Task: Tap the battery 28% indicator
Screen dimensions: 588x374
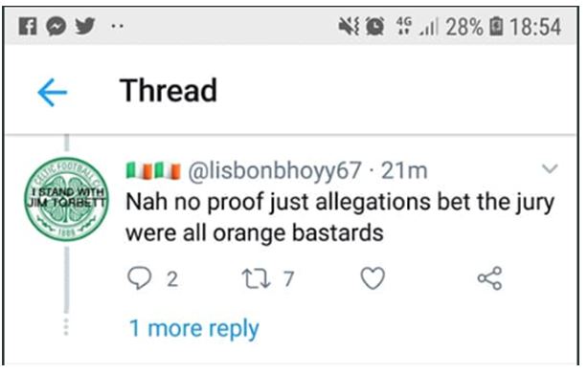Action: [x=474, y=27]
